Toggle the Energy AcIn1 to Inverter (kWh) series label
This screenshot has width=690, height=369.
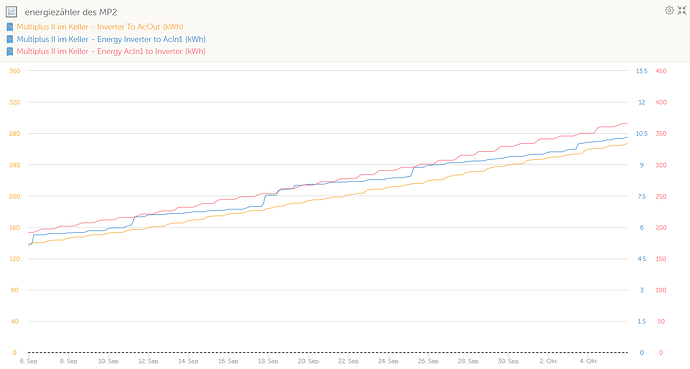(111, 51)
